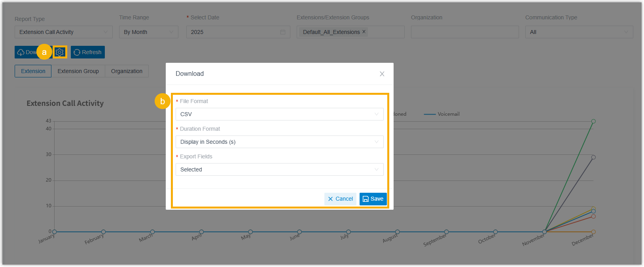
Task: Open the Communication Type dropdown
Action: point(579,32)
